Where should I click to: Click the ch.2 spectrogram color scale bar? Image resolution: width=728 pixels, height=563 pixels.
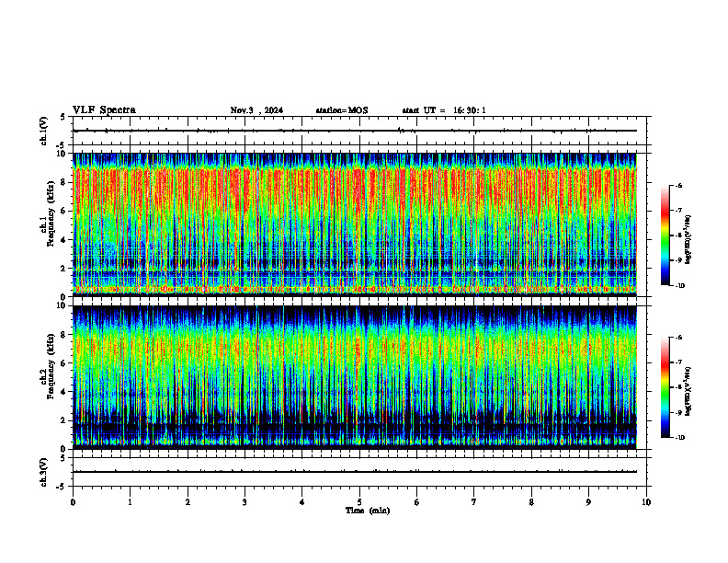665,387
